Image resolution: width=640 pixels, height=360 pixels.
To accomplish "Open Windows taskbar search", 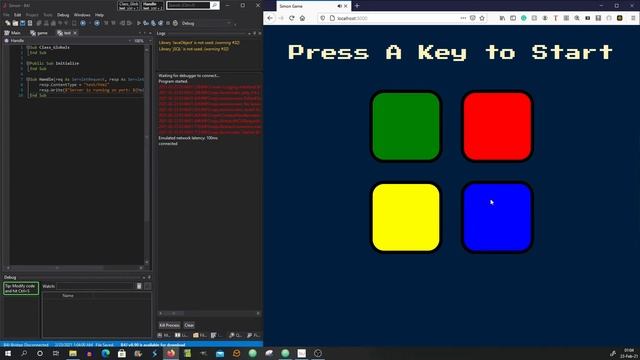I will (24, 353).
